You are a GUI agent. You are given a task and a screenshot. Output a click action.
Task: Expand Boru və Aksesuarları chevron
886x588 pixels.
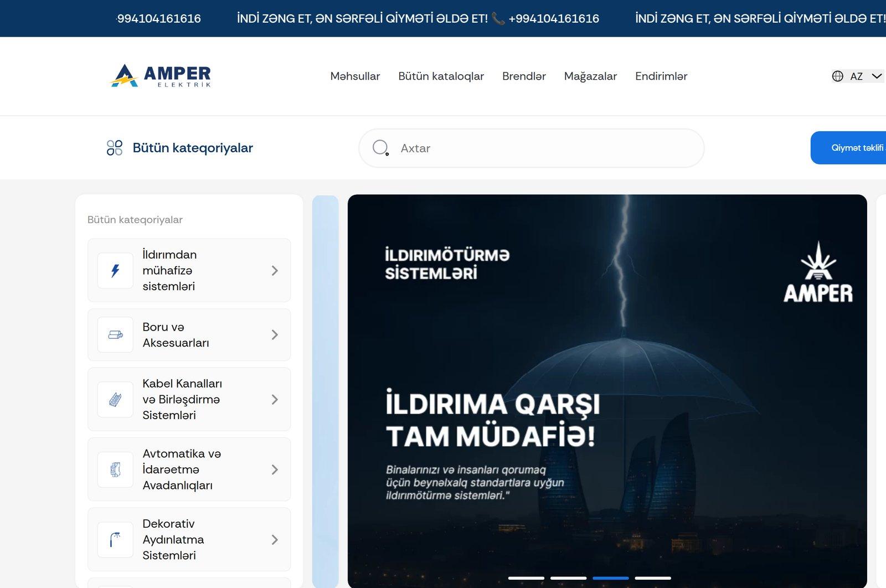coord(275,335)
